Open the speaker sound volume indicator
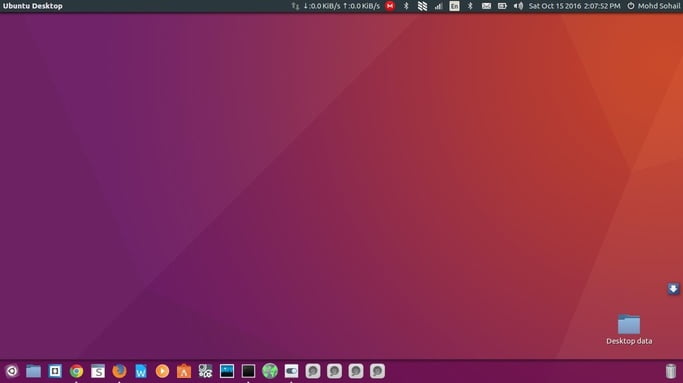The height and width of the screenshot is (383, 683). tap(518, 6)
